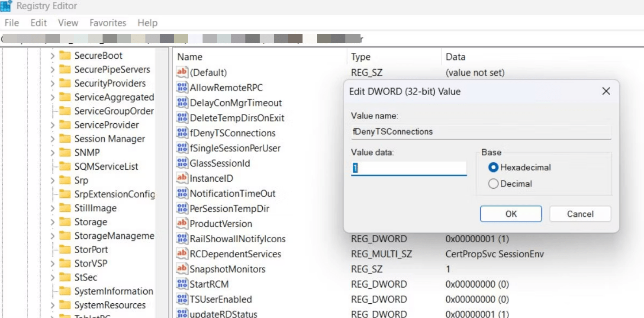This screenshot has width=644, height=318.
Task: Open the Favorites menu
Action: 108,23
